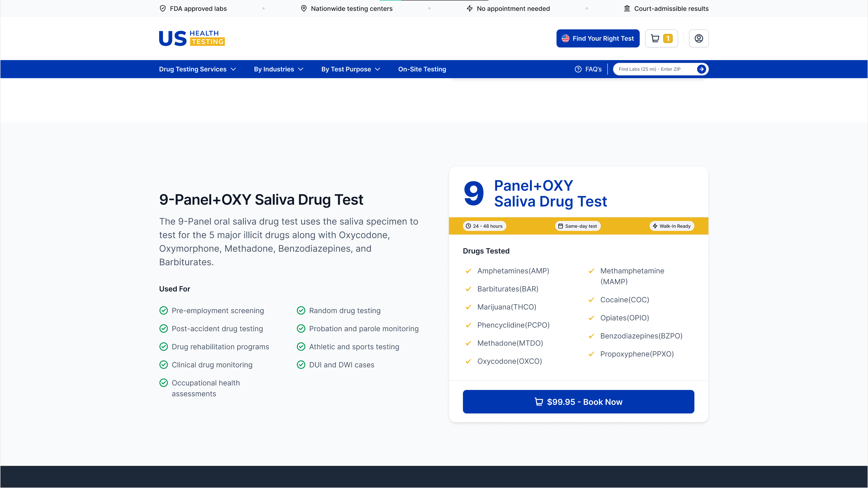Open the user account icon
The height and width of the screenshot is (488, 868).
(x=699, y=38)
